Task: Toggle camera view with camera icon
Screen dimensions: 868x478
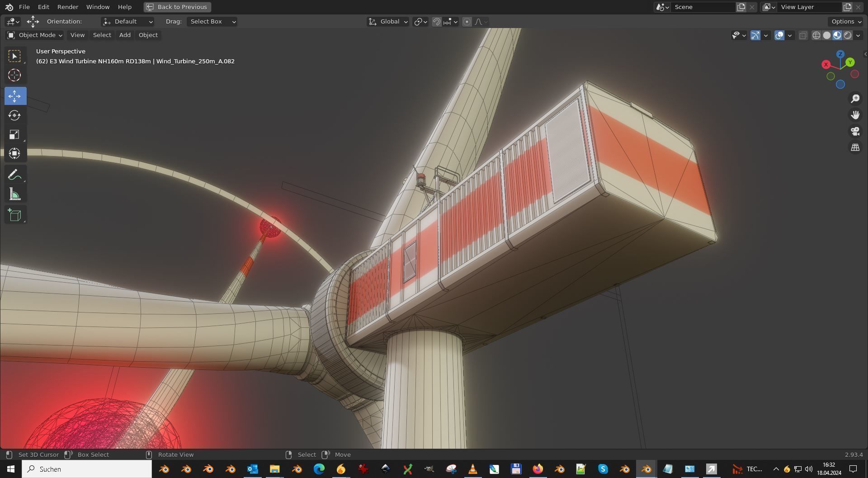Action: pos(855,131)
